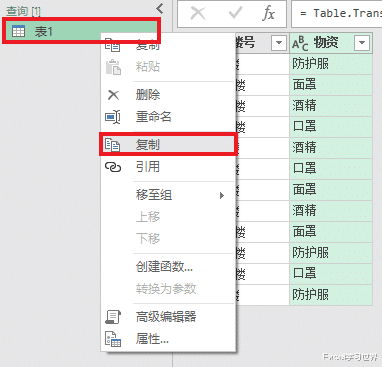This screenshot has height=367, width=382.
Task: Expand the 移至组 submenu arrow
Action: coord(222,195)
